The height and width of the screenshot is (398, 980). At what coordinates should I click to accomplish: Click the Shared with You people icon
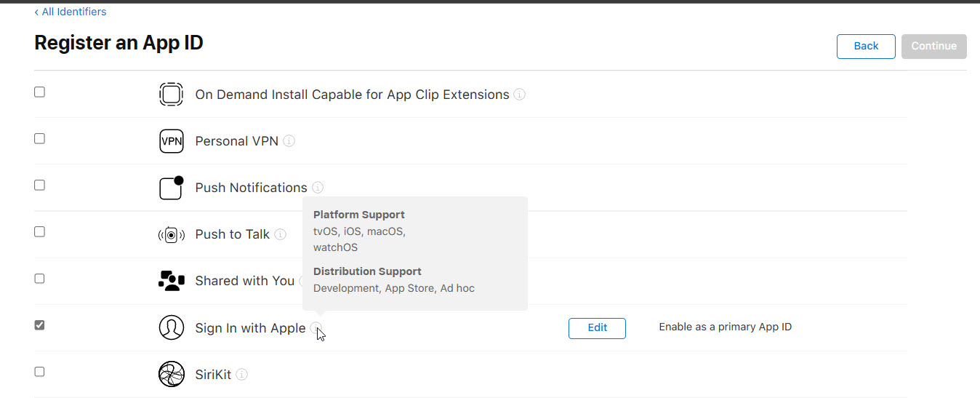(x=171, y=281)
